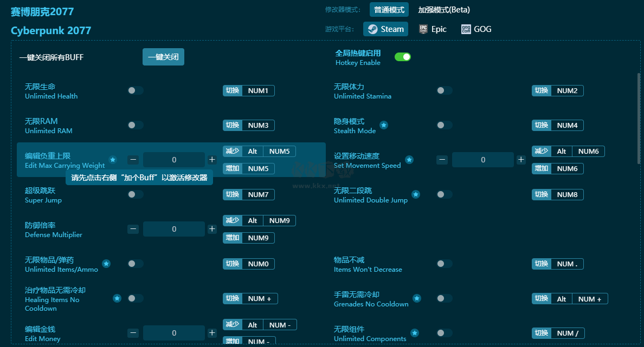644x347 pixels.
Task: Click the plus button for Edit Money
Action: [212, 333]
